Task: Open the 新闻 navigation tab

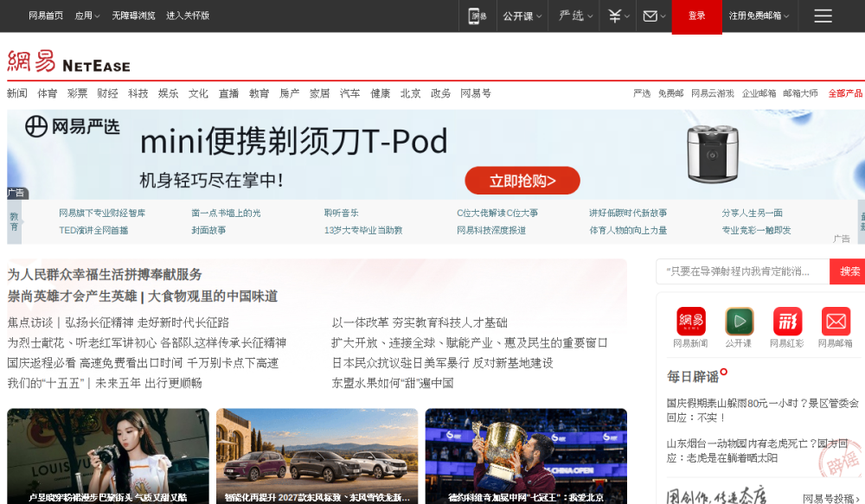Action: click(17, 93)
